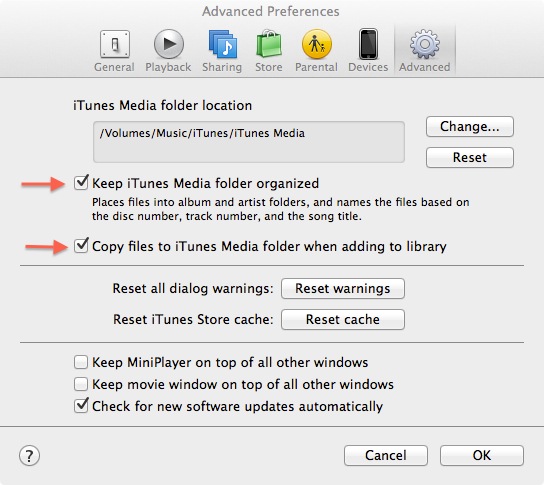Open the Playback preferences pane

click(x=168, y=51)
